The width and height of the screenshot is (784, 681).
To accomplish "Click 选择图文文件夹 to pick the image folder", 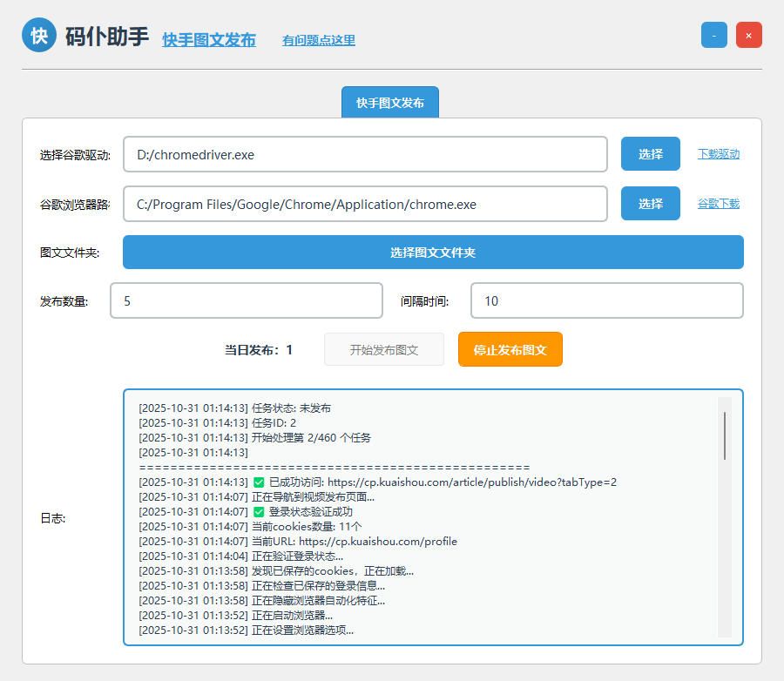I will pos(433,252).
